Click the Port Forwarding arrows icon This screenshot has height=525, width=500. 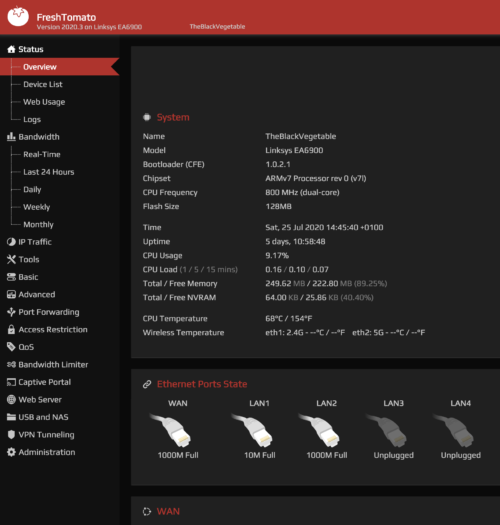tap(11, 312)
